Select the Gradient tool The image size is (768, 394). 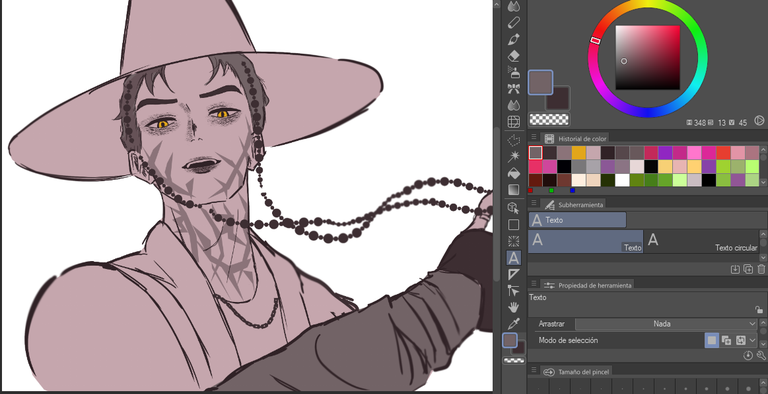tap(514, 190)
